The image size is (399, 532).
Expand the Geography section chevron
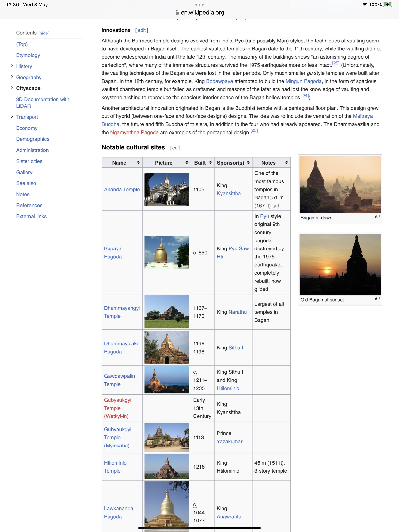coord(12,77)
